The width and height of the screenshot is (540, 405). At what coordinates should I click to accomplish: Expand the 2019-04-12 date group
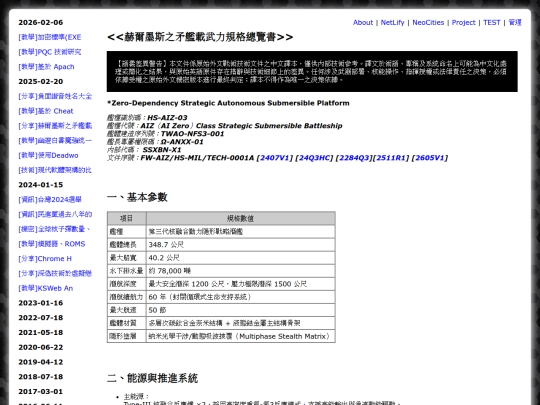tap(41, 362)
